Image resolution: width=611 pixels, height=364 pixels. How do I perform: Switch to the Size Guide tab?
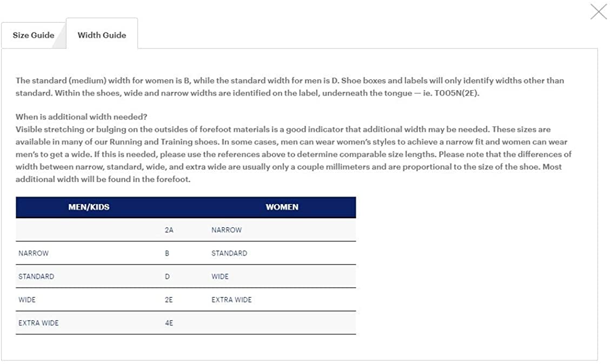(x=34, y=35)
